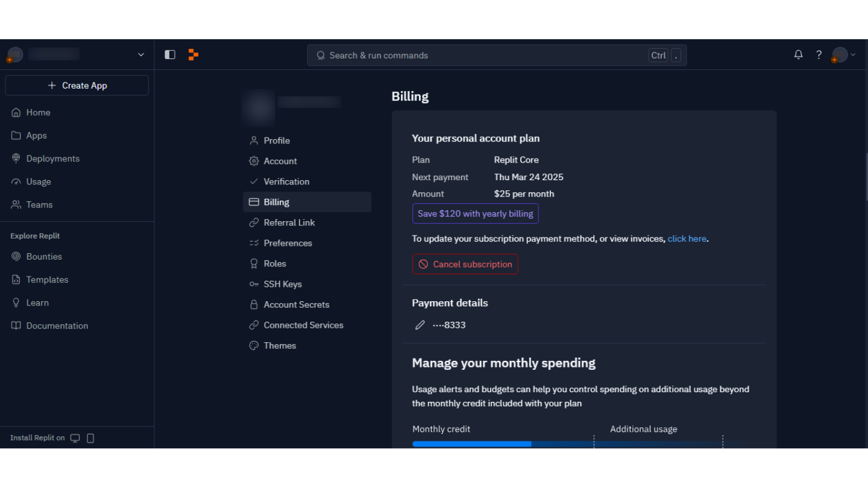Follow the 'click here' invoices link
Viewport: 868px width, 488px height.
687,239
